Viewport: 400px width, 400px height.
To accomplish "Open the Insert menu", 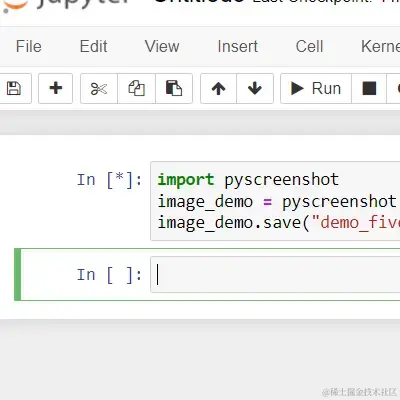I will point(238,46).
